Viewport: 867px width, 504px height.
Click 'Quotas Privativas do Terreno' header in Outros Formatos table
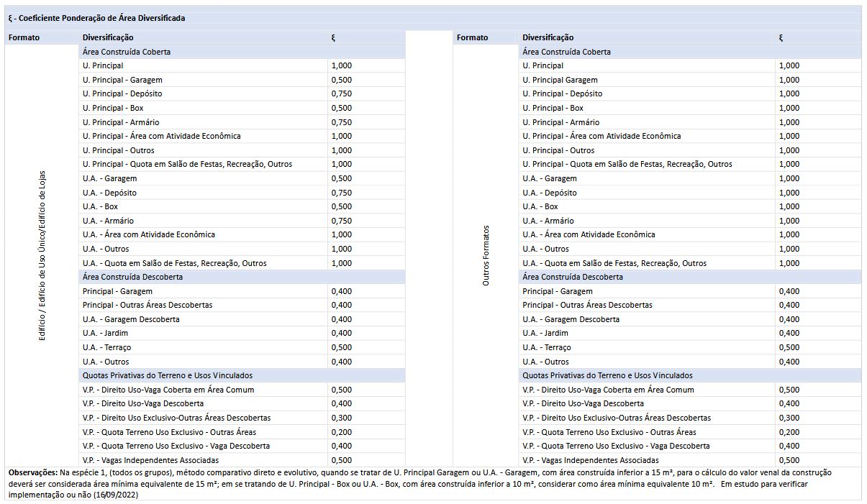607,375
